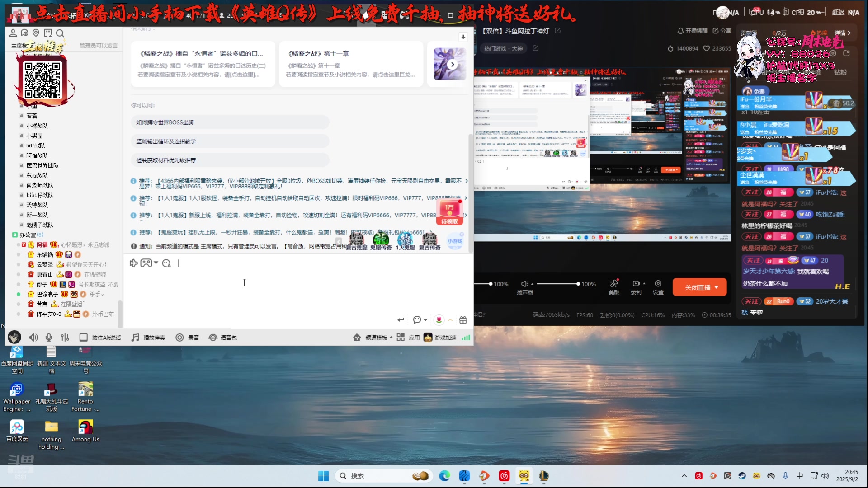Show hidden system tray icons
868x488 pixels.
[684, 476]
